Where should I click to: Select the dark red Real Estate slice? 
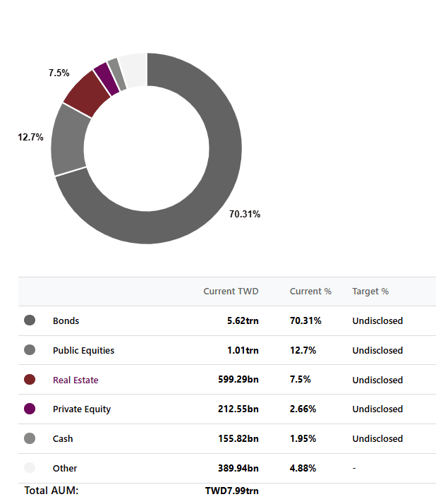click(87, 93)
